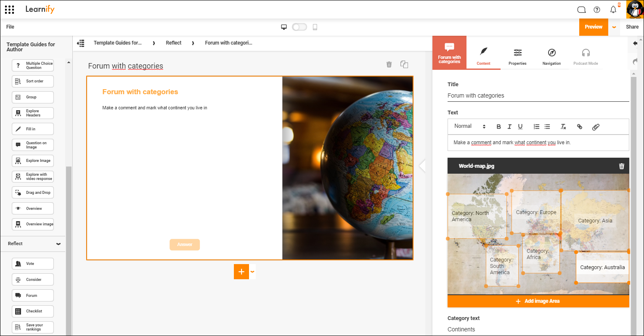
Task: Select the Overview image template
Action: 33,224
